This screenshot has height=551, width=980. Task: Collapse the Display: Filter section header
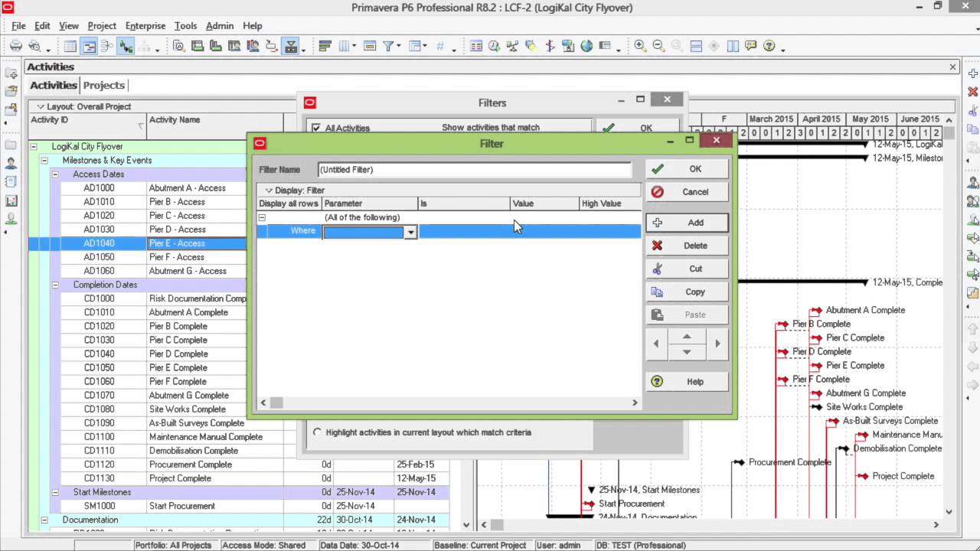click(269, 190)
